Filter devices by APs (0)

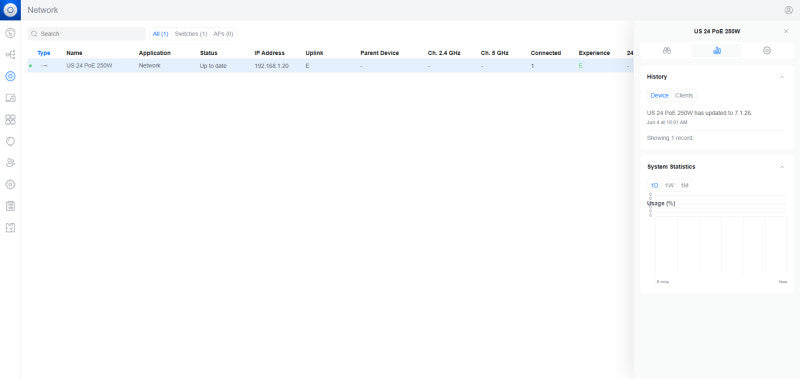[223, 34]
